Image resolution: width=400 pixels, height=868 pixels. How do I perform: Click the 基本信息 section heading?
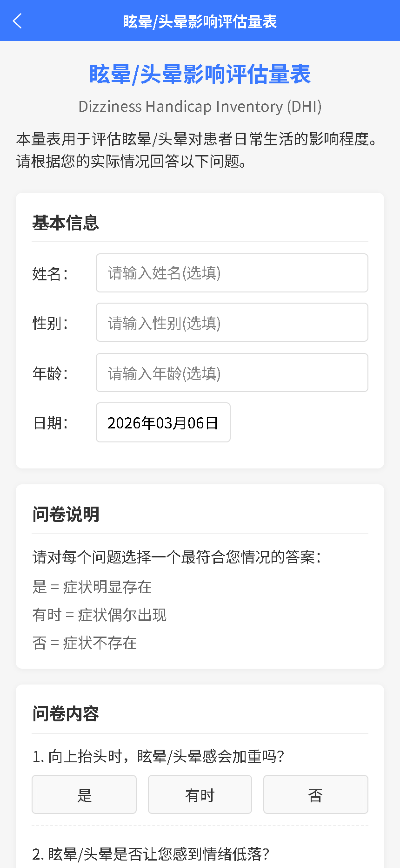pyautogui.click(x=66, y=224)
